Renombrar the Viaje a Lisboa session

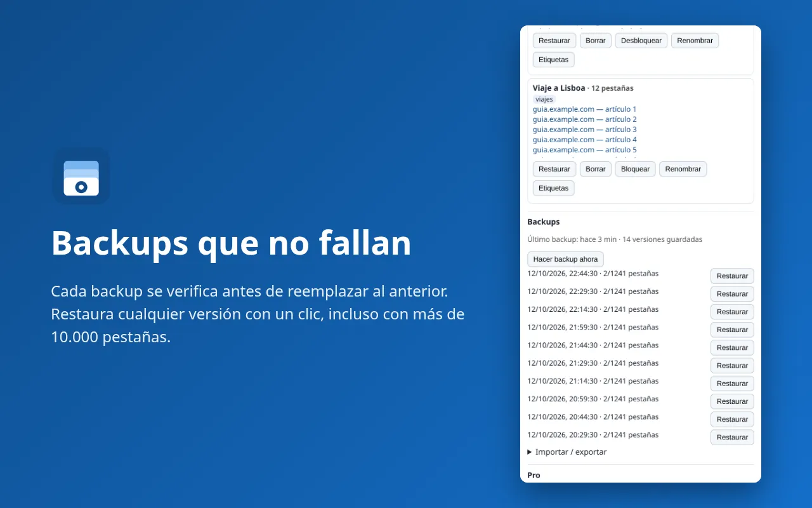point(683,169)
